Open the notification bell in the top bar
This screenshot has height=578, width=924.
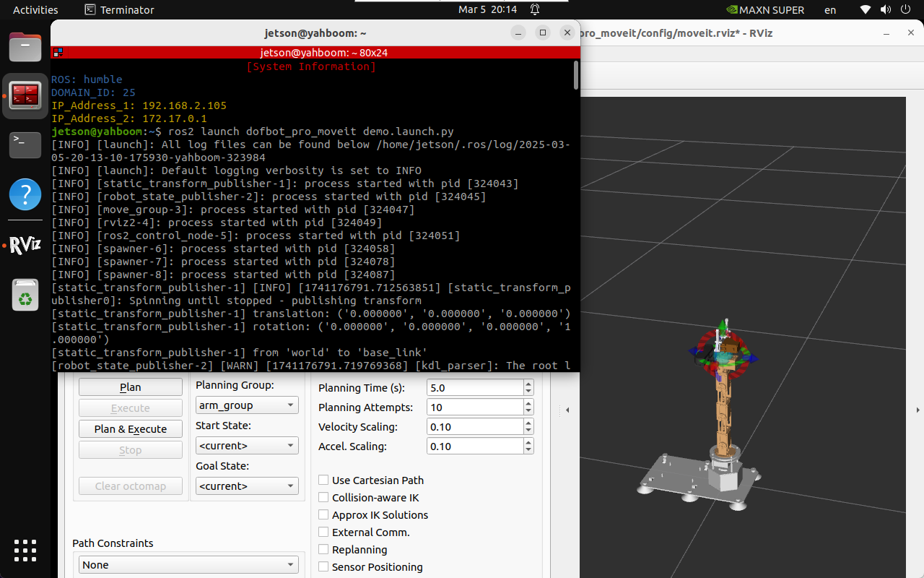coord(535,10)
